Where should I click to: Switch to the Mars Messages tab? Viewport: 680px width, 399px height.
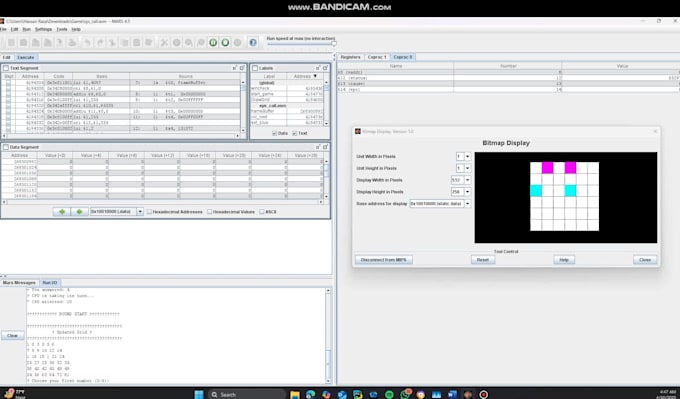19,283
